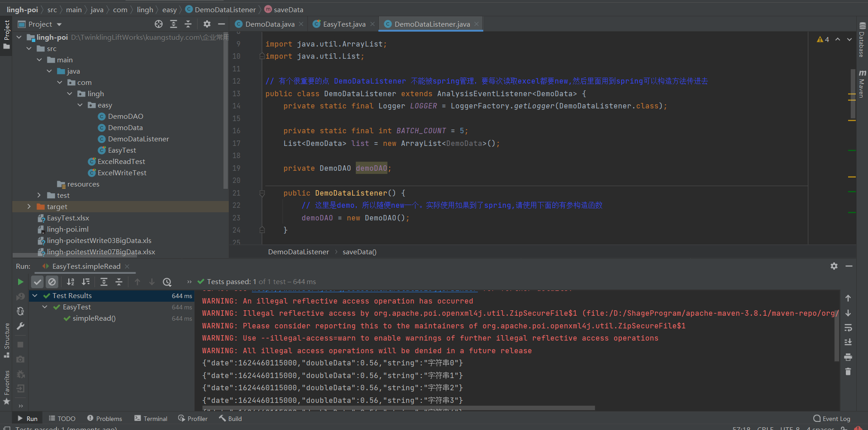Hide the Project panel with minus icon
This screenshot has height=430, width=868.
(x=222, y=24)
